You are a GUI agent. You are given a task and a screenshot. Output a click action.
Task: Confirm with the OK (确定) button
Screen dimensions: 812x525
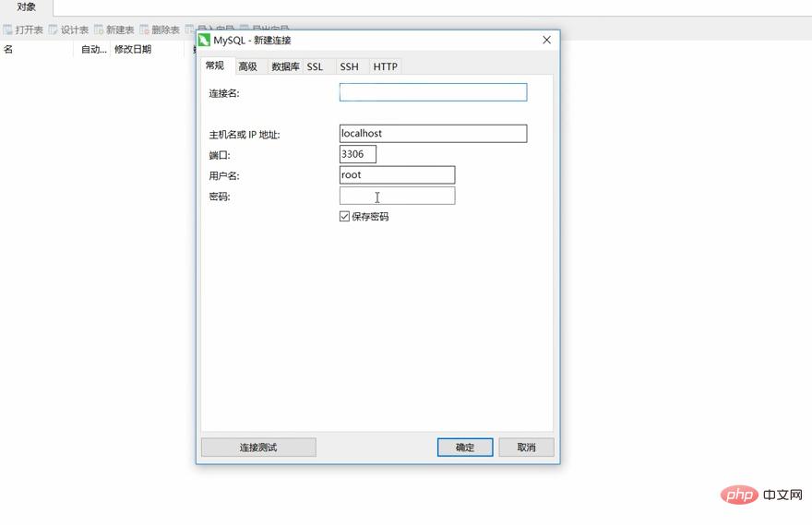coord(465,447)
